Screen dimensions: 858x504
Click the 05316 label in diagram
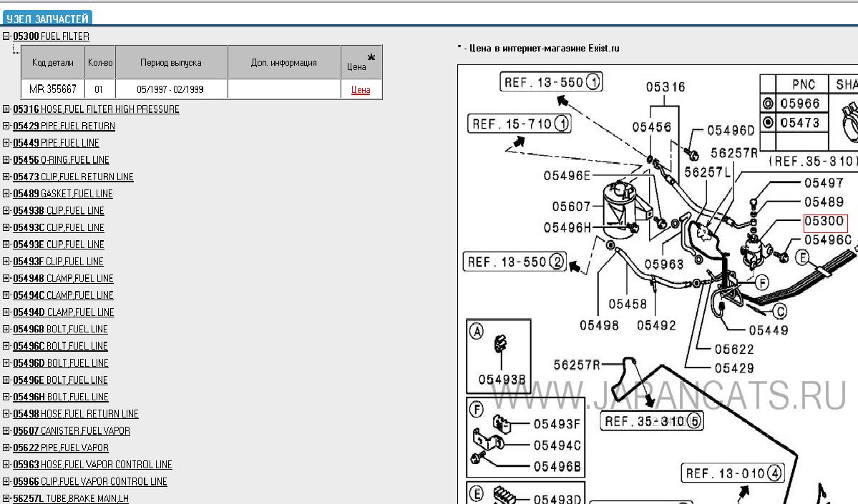coord(665,87)
